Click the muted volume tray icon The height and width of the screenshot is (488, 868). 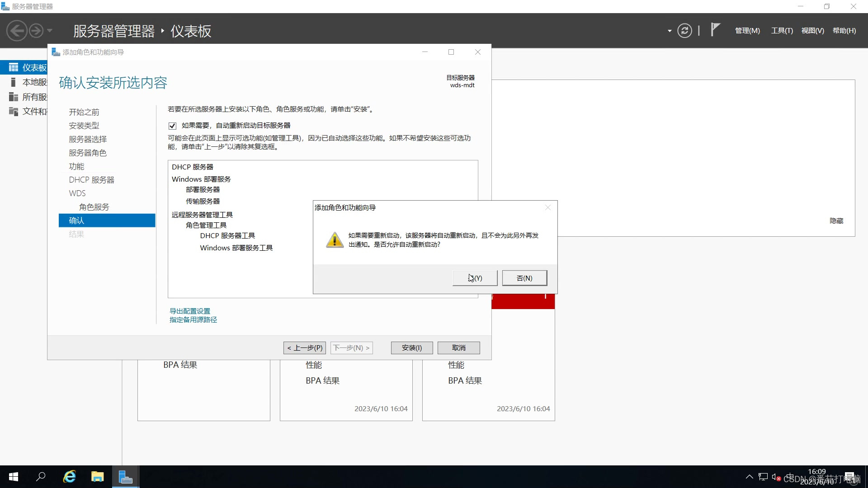coord(776,477)
